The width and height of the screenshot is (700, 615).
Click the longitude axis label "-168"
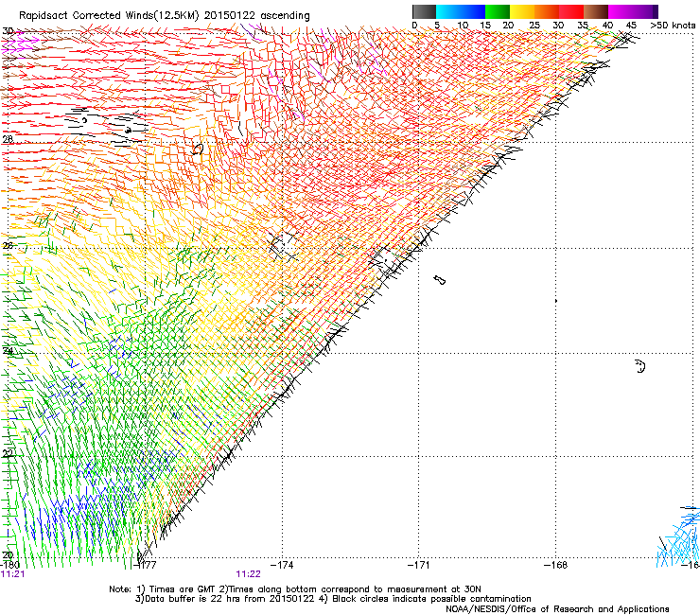pos(556,565)
